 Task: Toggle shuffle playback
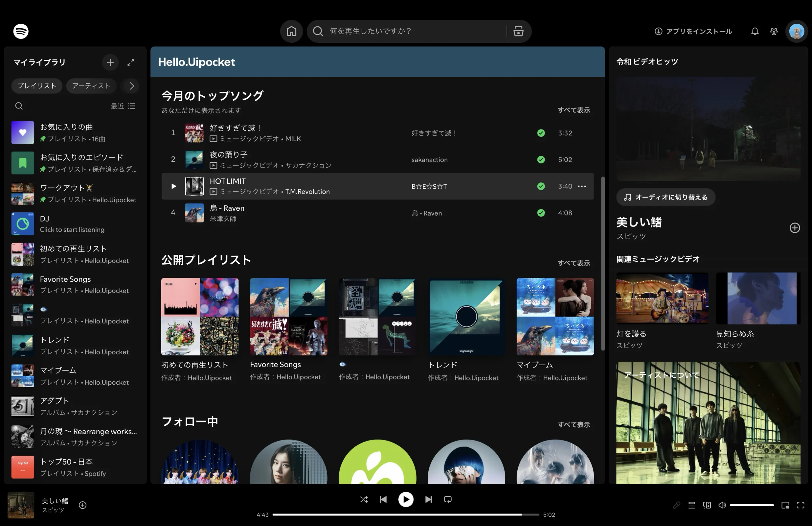click(364, 500)
